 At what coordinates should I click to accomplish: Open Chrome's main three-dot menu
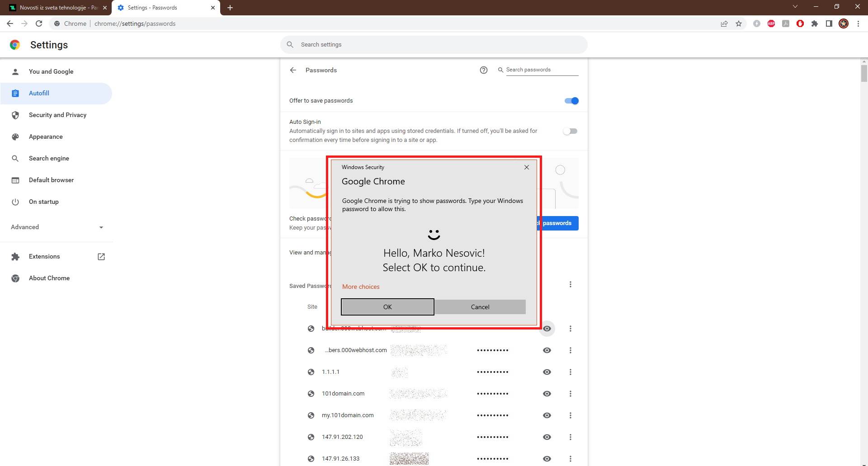click(x=859, y=24)
